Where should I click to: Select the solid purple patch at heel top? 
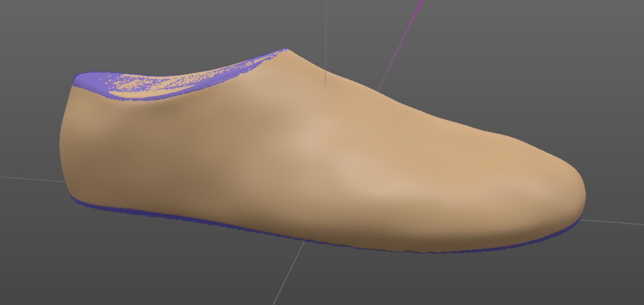coord(86,80)
